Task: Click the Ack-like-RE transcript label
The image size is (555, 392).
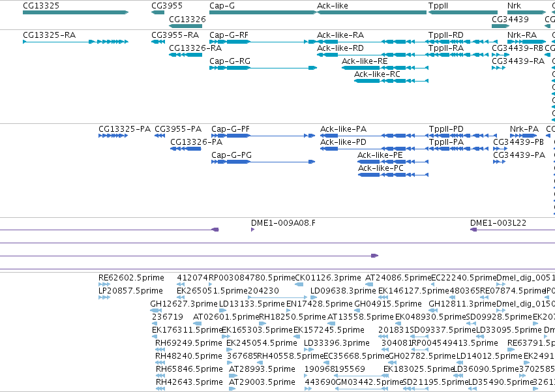Action: 365,61
